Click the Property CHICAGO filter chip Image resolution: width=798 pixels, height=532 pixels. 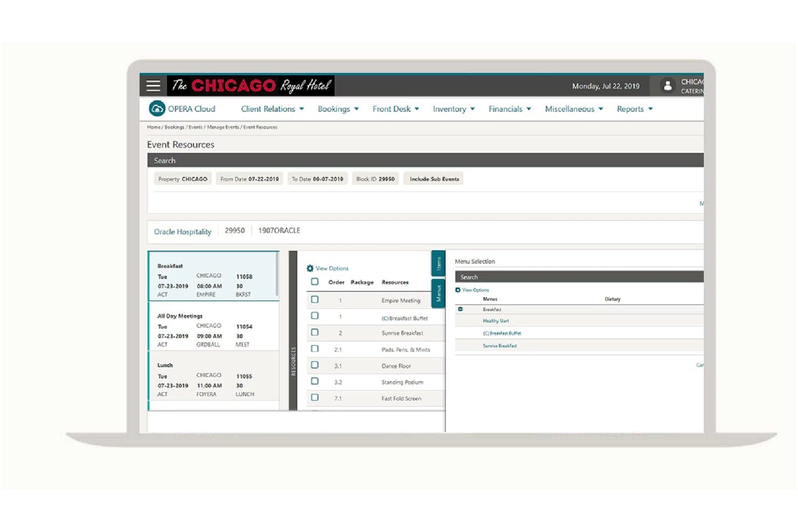(x=183, y=179)
